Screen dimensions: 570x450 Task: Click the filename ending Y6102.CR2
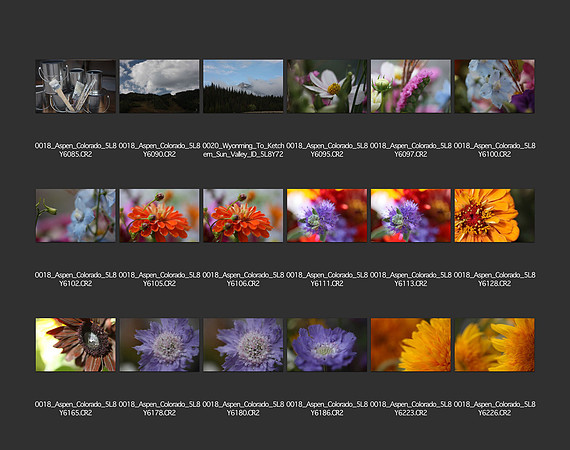(76, 279)
